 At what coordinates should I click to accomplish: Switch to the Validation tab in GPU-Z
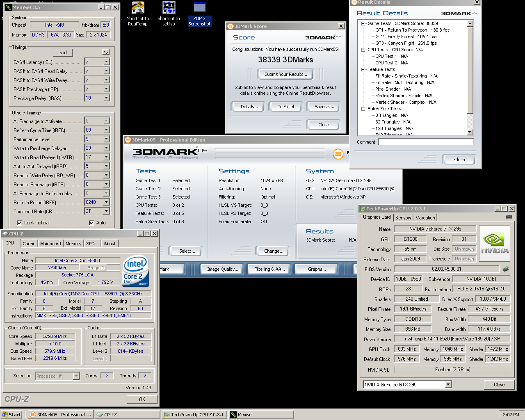(425, 218)
